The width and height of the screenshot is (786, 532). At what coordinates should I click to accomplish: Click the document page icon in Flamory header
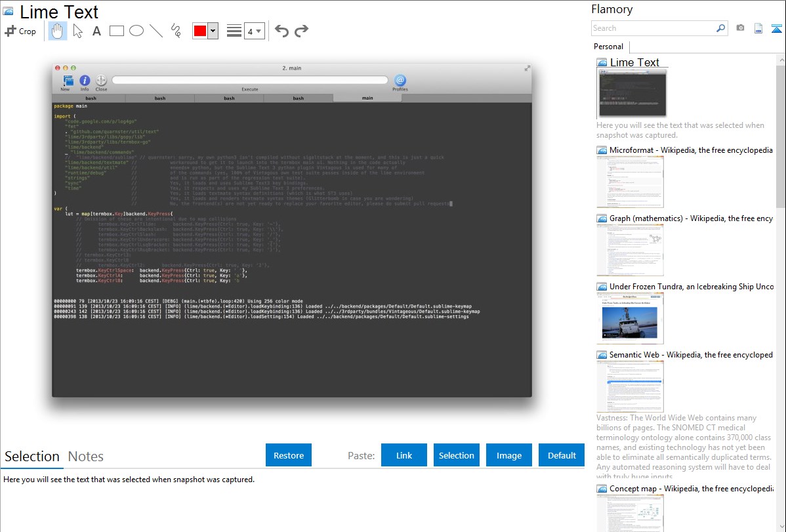[758, 28]
